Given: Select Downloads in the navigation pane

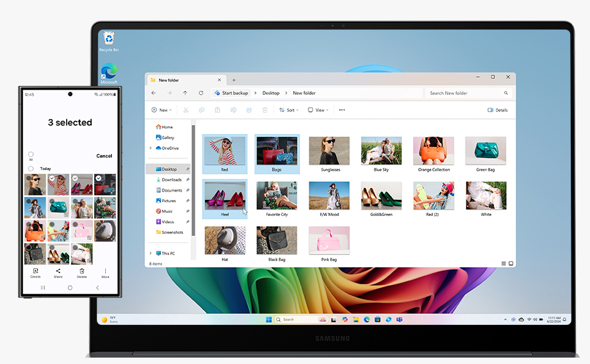Looking at the screenshot, I should [171, 180].
